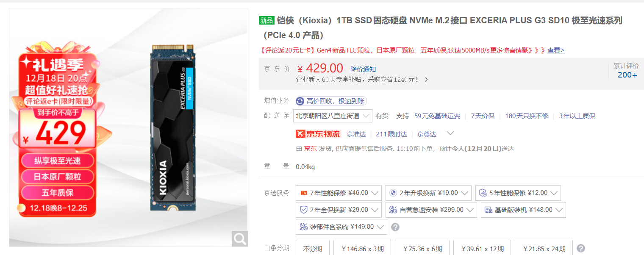The width and height of the screenshot is (644, 255).
Task: Expand delivery options chevron after 京尊达
Action: tap(450, 133)
